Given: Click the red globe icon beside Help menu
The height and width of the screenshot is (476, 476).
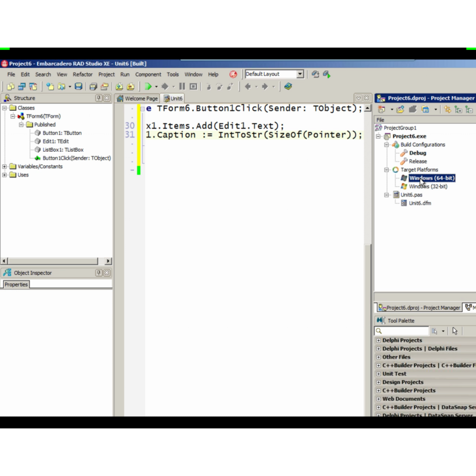Looking at the screenshot, I should [233, 74].
